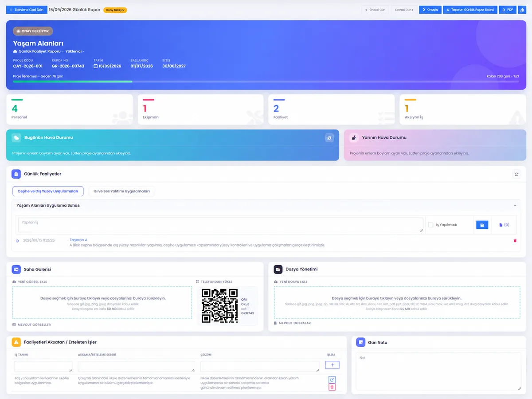
Task: Export the report as PDF
Action: click(508, 10)
